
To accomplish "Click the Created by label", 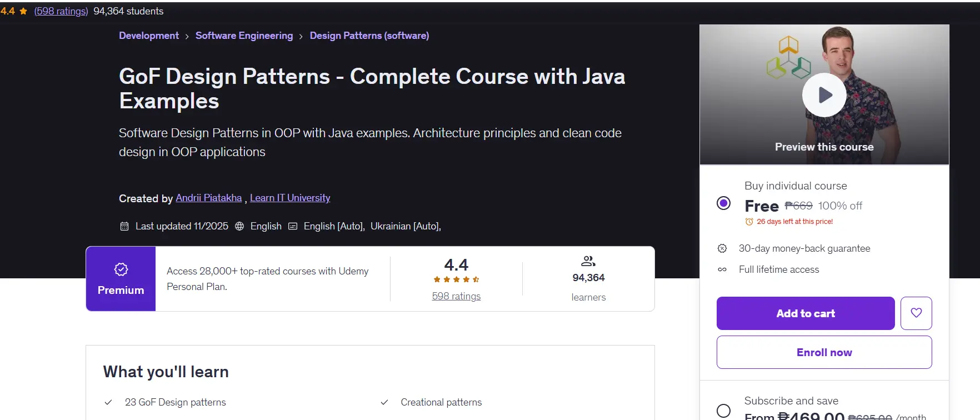I will click(146, 198).
